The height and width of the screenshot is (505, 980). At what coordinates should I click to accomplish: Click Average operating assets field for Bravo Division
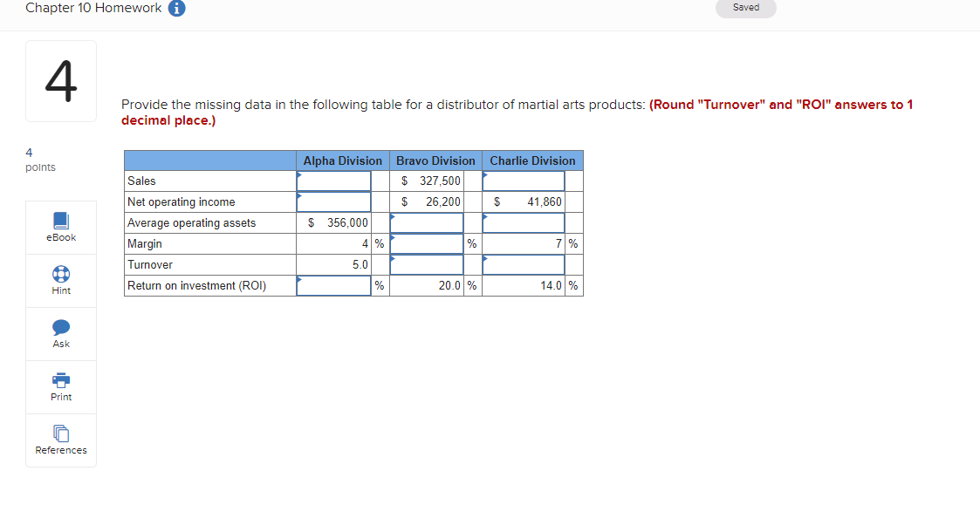click(427, 222)
